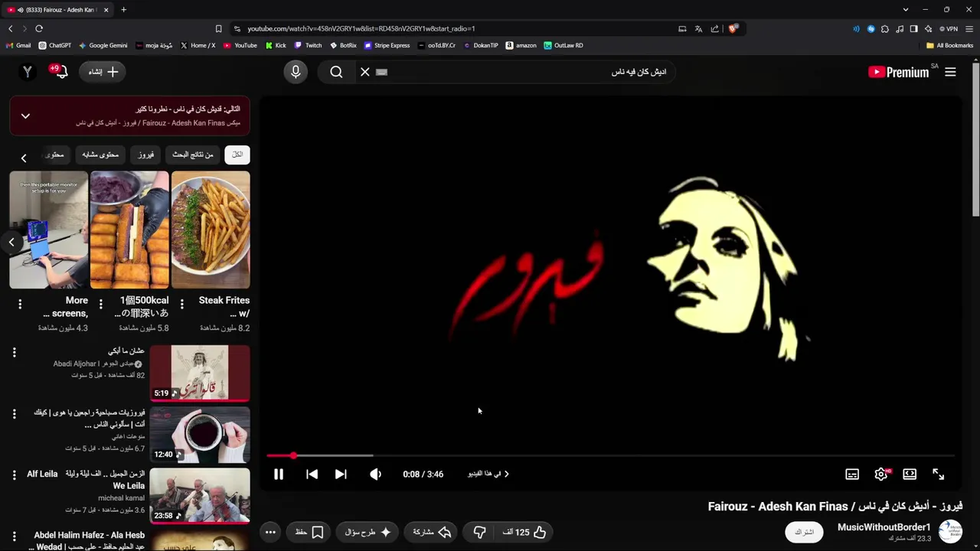980x551 pixels.
Task: Open the player settings gear
Action: (881, 474)
